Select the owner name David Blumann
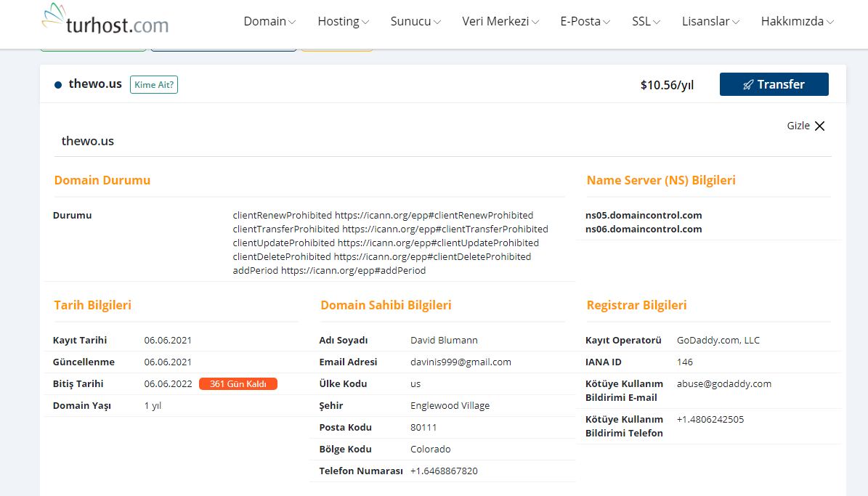 tap(444, 341)
